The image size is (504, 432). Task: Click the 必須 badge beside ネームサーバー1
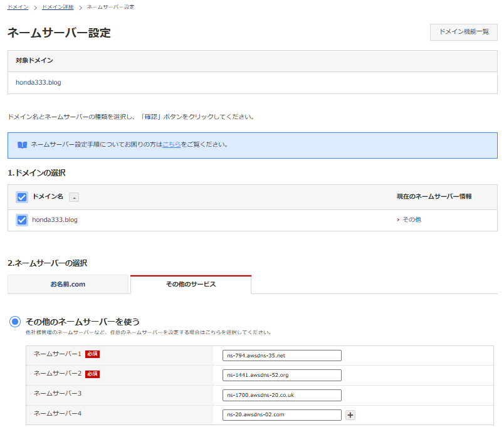tap(93, 354)
